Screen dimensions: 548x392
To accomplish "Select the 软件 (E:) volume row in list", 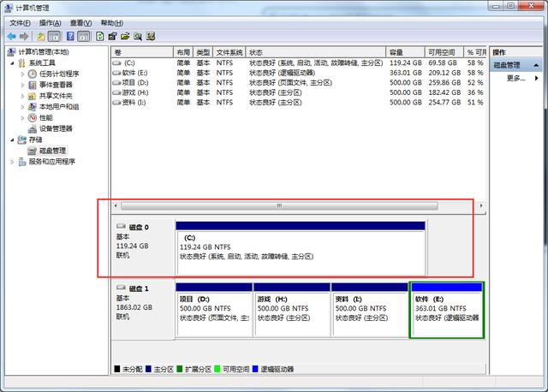I will point(134,73).
